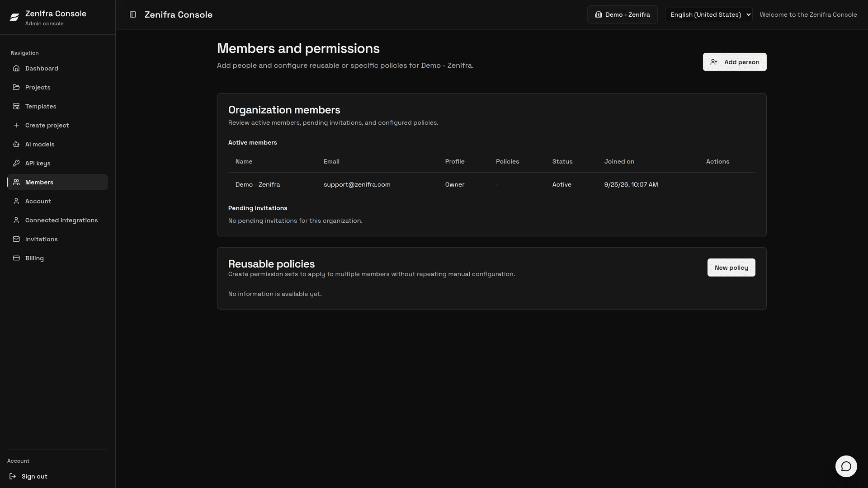
Task: Click the Projects folder icon
Action: [16, 87]
